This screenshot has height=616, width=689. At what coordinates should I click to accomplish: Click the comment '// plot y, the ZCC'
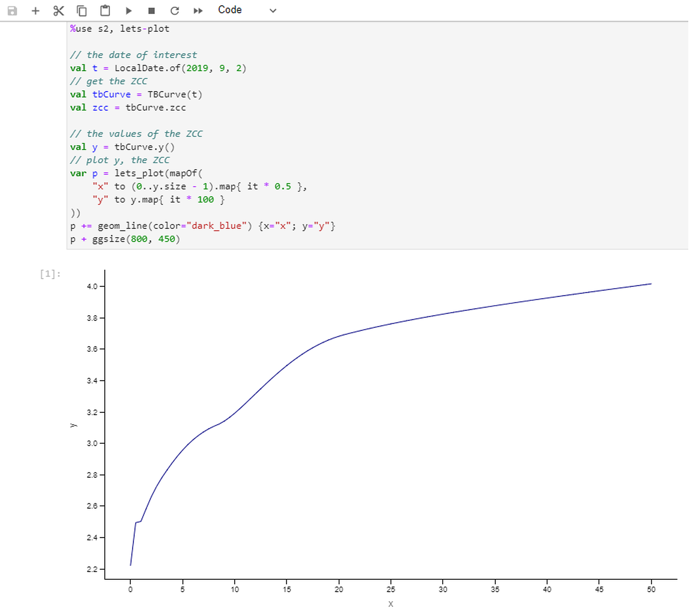coord(119,160)
